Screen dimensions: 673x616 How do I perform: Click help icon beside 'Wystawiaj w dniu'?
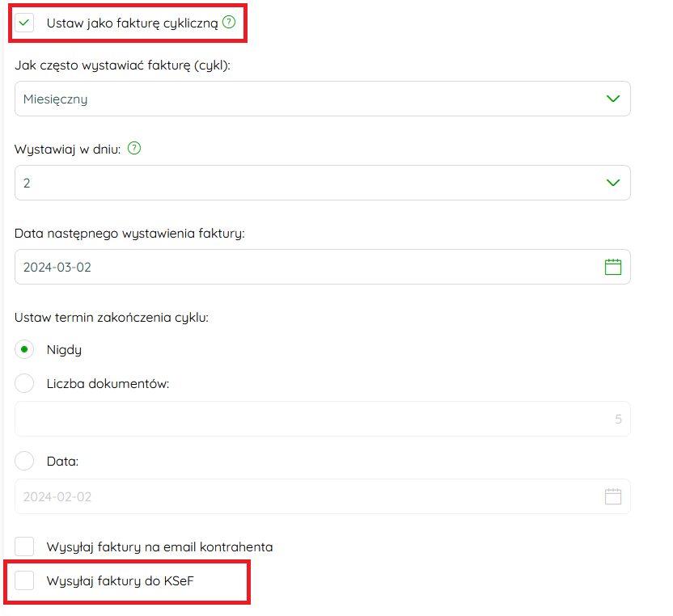pos(134,149)
